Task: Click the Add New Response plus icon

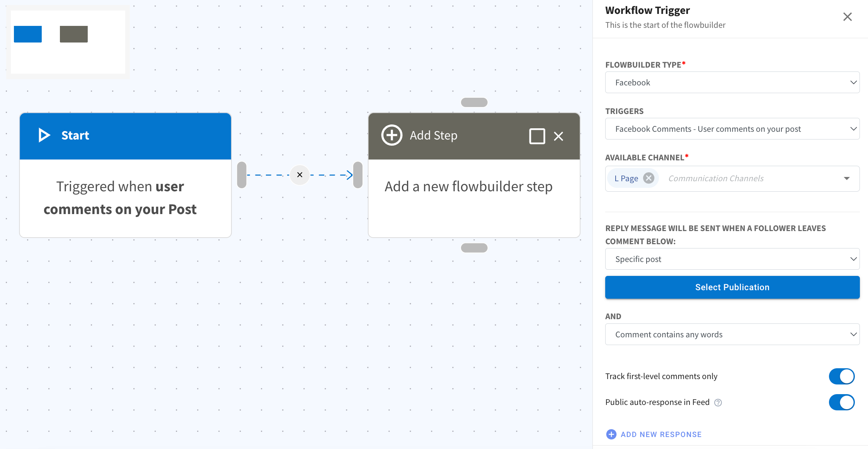Action: click(x=611, y=434)
